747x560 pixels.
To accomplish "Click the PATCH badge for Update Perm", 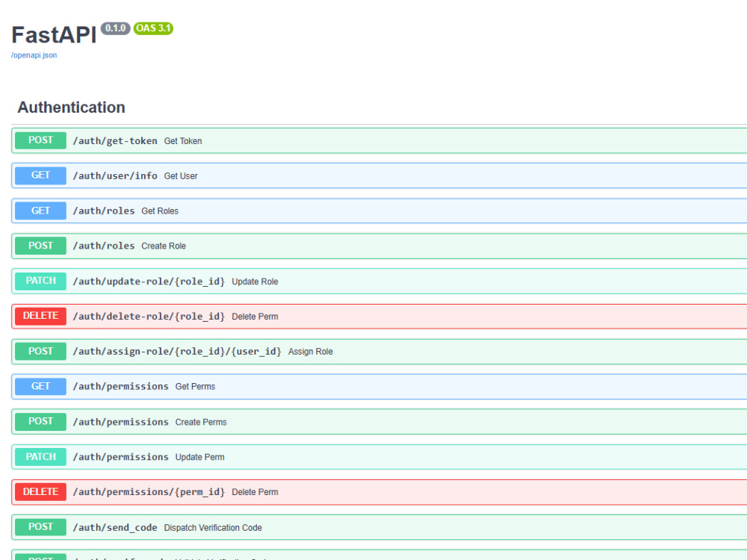I will [40, 457].
